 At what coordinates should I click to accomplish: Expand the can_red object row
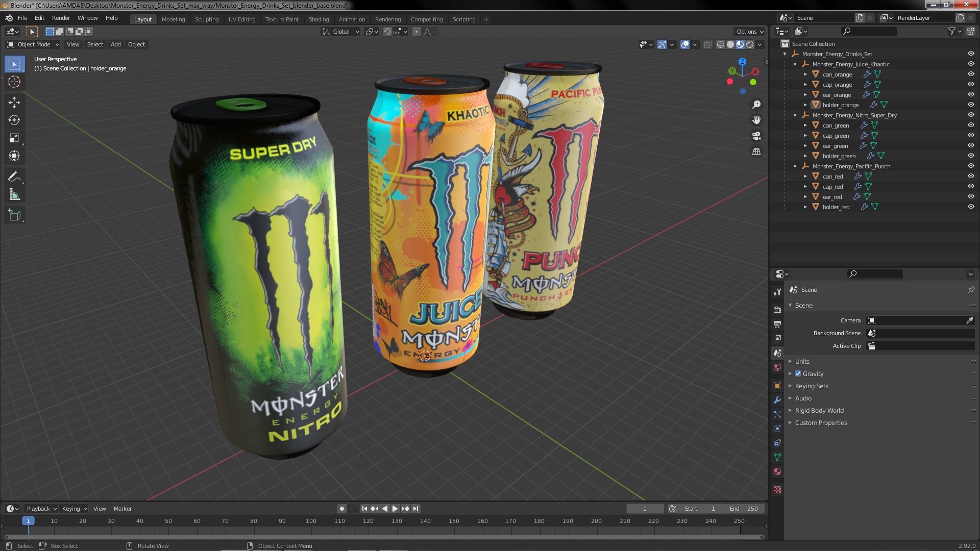tap(805, 177)
